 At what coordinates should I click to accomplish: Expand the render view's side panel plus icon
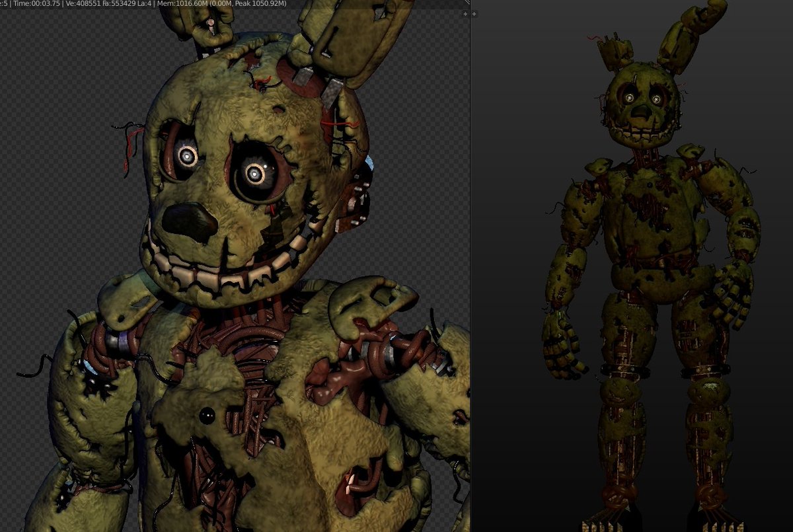click(x=465, y=13)
